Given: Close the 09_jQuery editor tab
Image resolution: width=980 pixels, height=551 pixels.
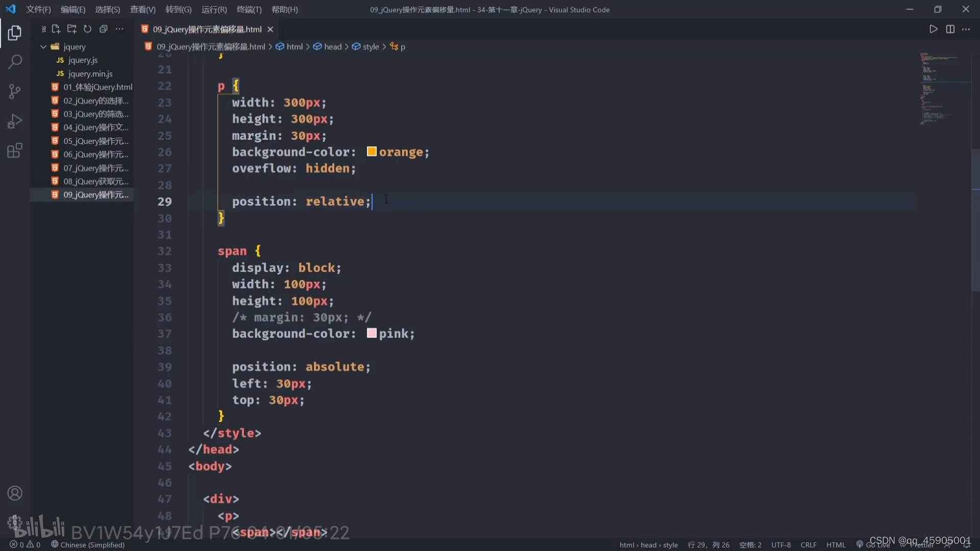Looking at the screenshot, I should point(271,29).
